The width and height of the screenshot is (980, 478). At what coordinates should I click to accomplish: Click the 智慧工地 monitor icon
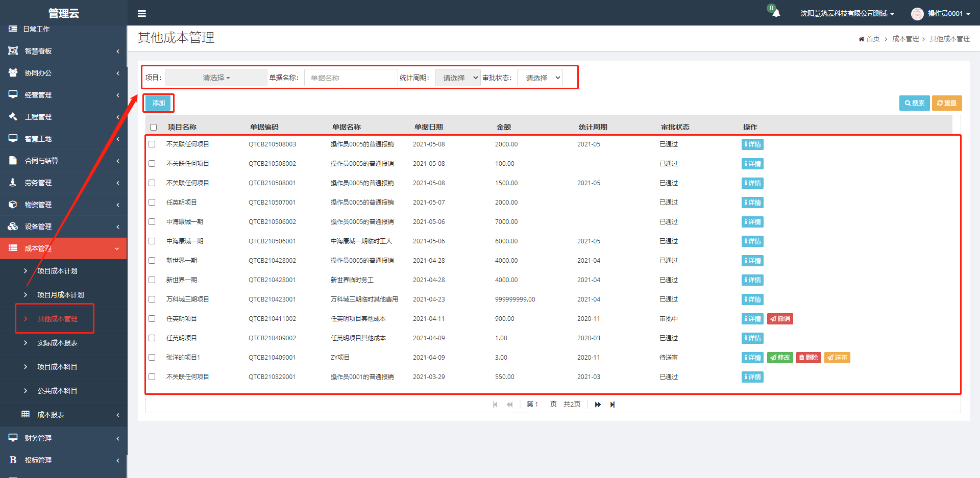click(13, 139)
